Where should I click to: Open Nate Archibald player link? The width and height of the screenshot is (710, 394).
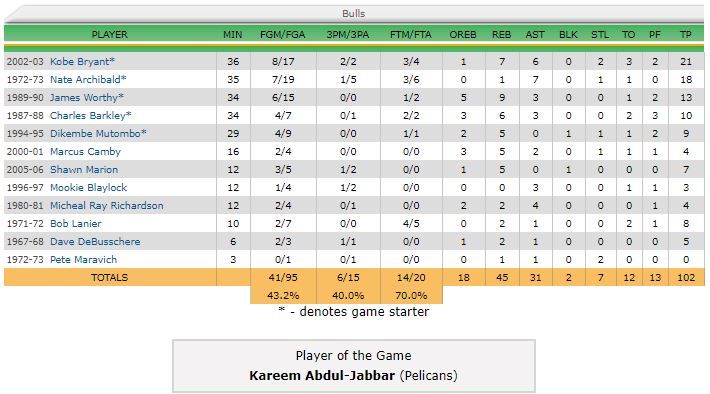(86, 80)
